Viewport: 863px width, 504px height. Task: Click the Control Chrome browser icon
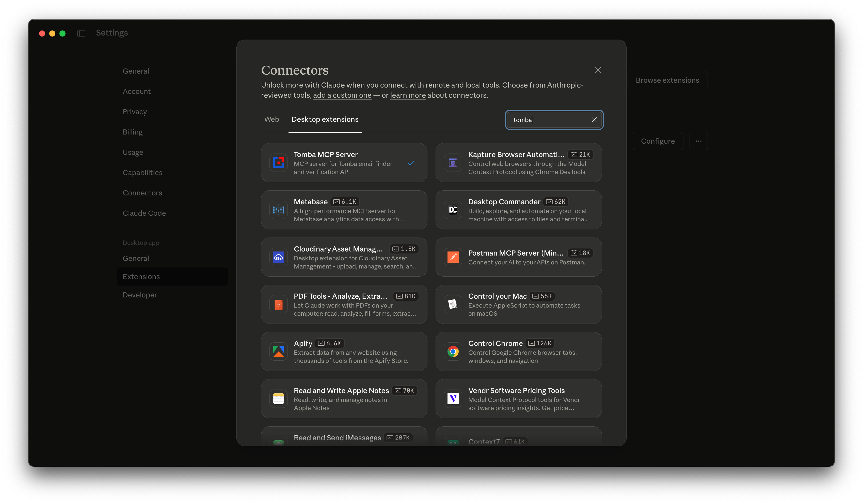(x=453, y=351)
